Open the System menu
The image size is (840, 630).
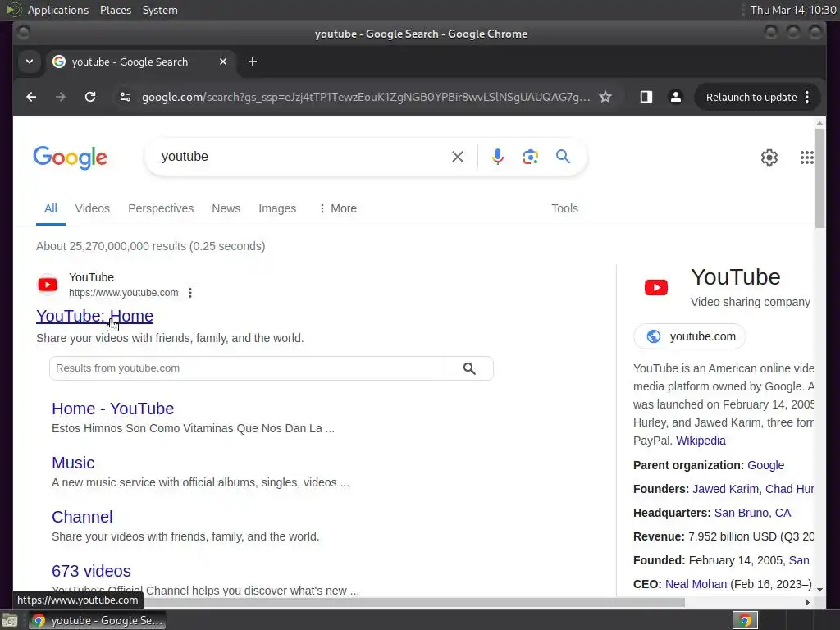[160, 10]
